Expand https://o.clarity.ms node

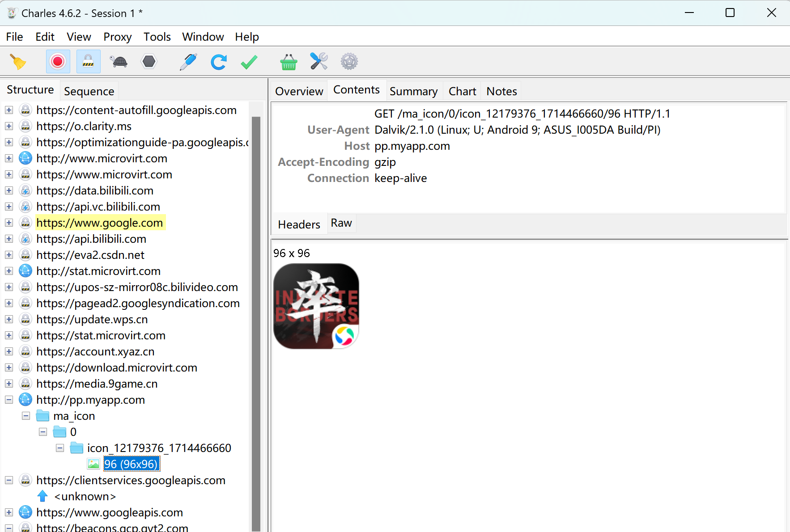(x=9, y=126)
